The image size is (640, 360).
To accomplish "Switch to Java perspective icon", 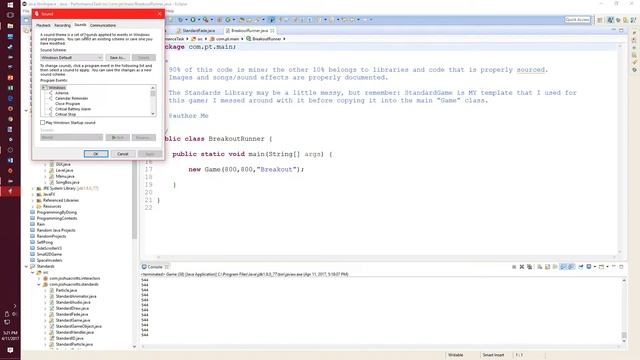I will (x=610, y=20).
